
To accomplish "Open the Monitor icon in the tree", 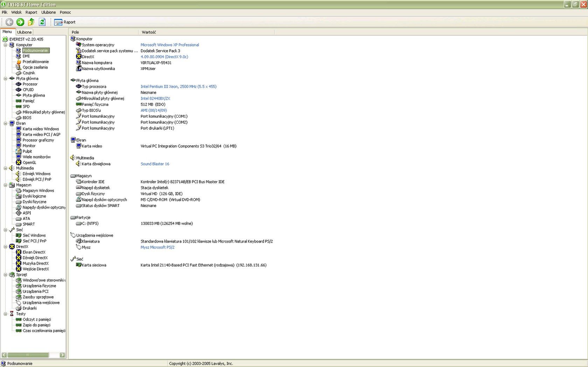I will 19,146.
